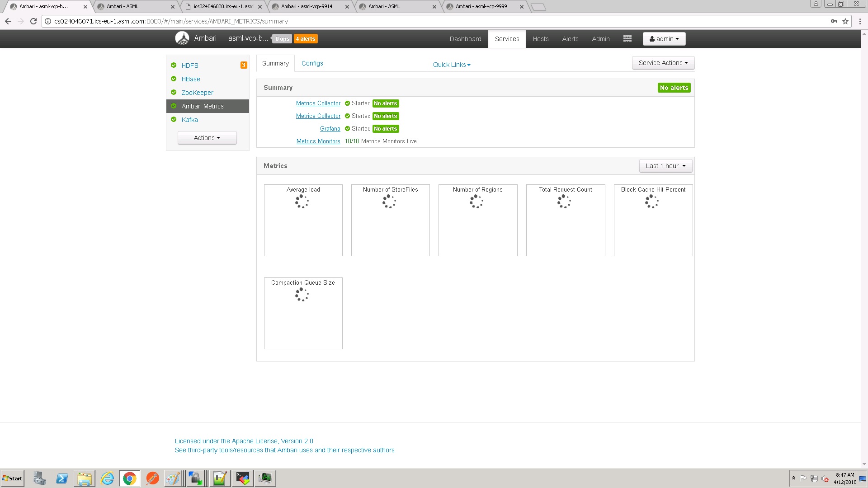Click the HDFS alert count badge

click(x=244, y=65)
